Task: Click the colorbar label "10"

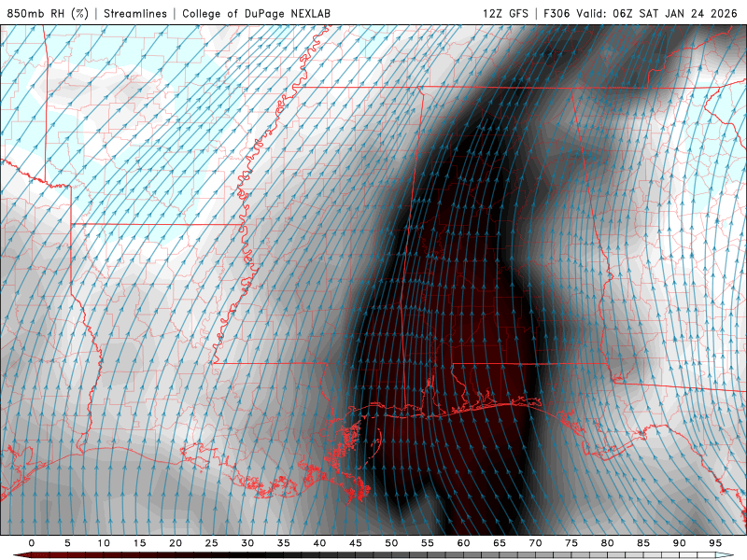Action: click(x=104, y=543)
